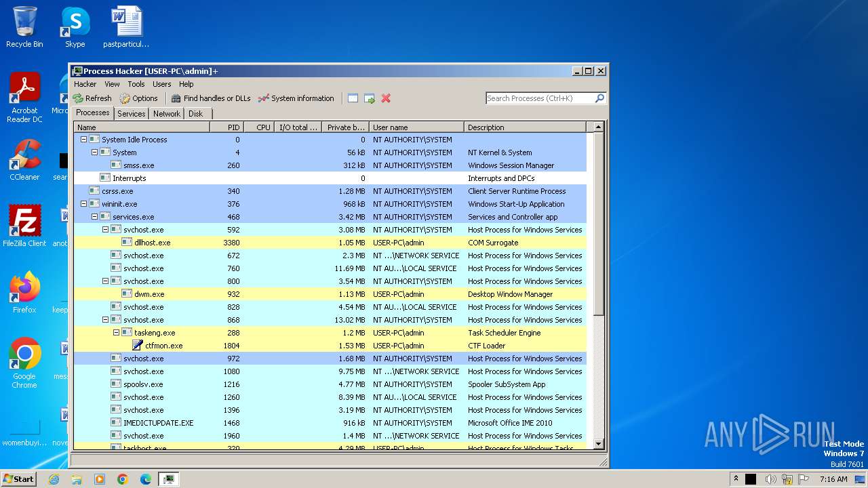Sort by I/O total column header
The height and width of the screenshot is (488, 868).
(298, 127)
